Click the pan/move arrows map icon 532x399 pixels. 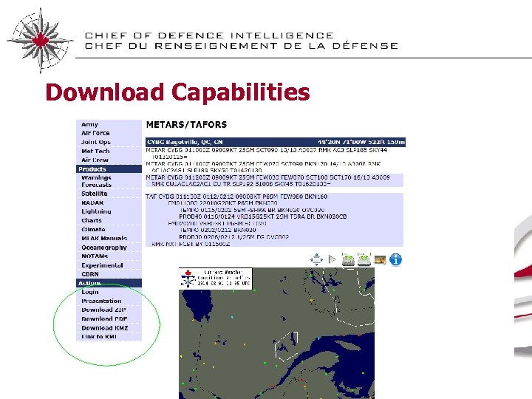coord(316,260)
